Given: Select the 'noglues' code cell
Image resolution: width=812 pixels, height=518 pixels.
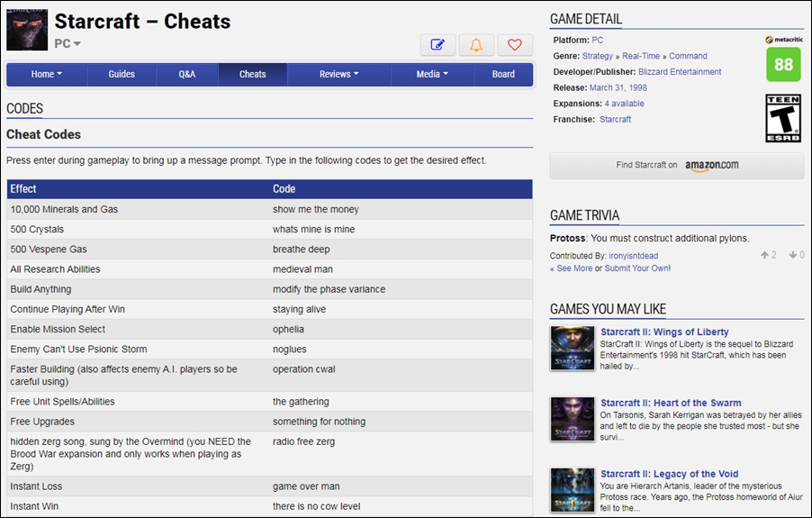Looking at the screenshot, I should click(290, 350).
